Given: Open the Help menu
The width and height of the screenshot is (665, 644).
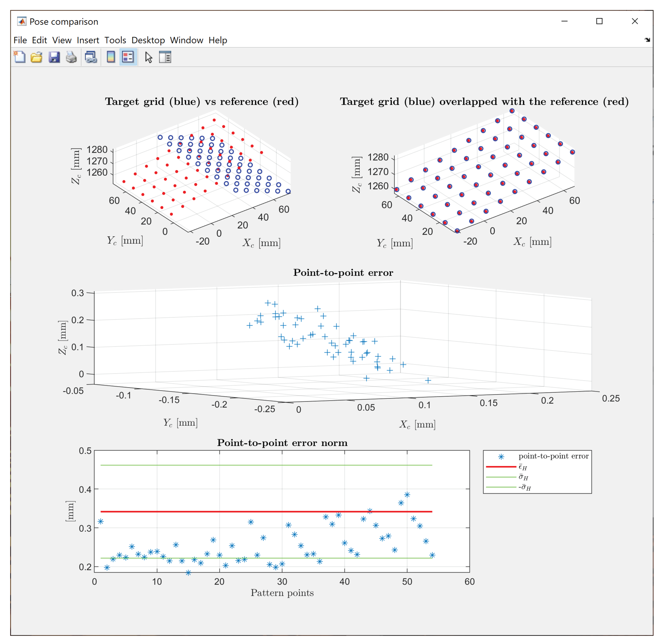Looking at the screenshot, I should (x=218, y=40).
